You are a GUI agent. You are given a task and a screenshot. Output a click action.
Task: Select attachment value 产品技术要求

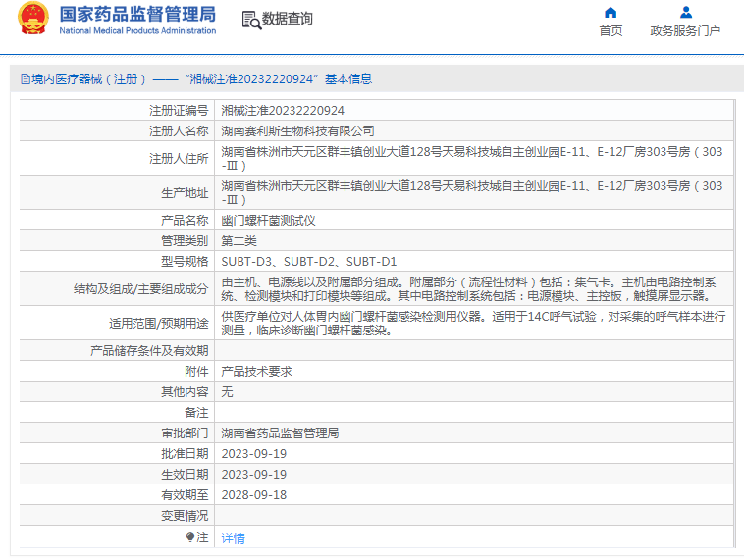tap(257, 372)
